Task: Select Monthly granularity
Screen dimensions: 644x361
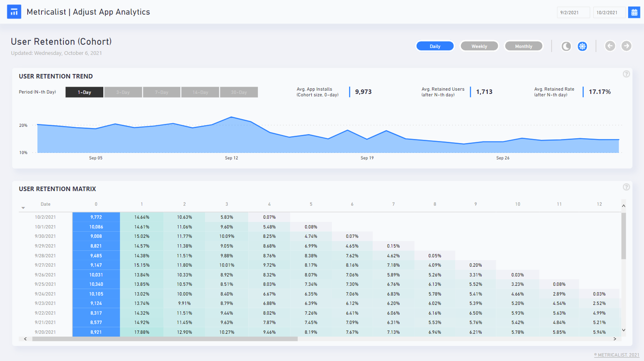Action: [x=524, y=46]
